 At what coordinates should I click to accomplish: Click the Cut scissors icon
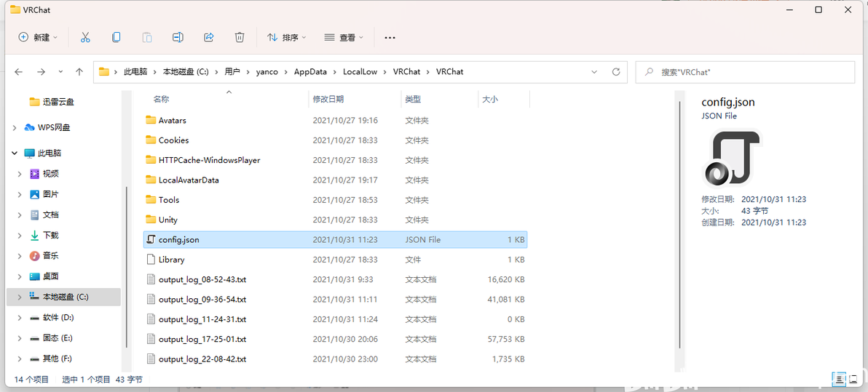[x=85, y=37]
